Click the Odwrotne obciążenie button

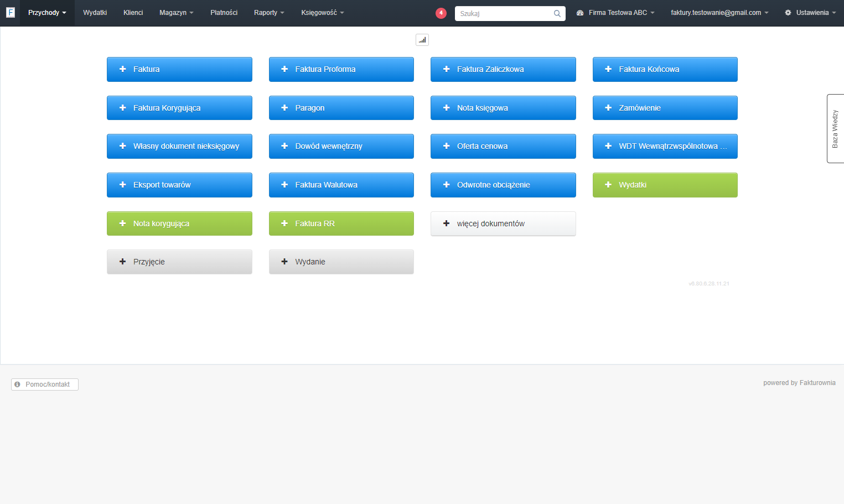503,185
